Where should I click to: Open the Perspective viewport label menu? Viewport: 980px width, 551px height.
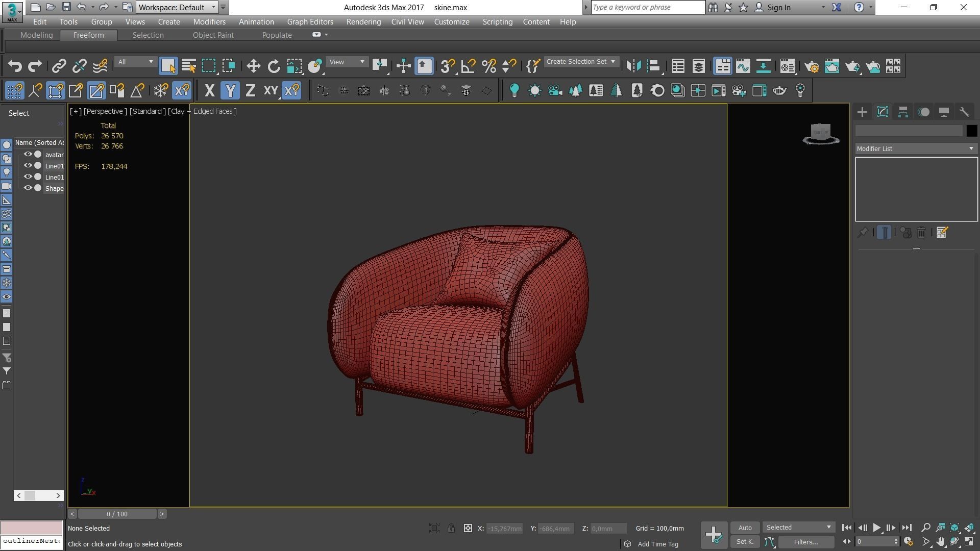[105, 111]
